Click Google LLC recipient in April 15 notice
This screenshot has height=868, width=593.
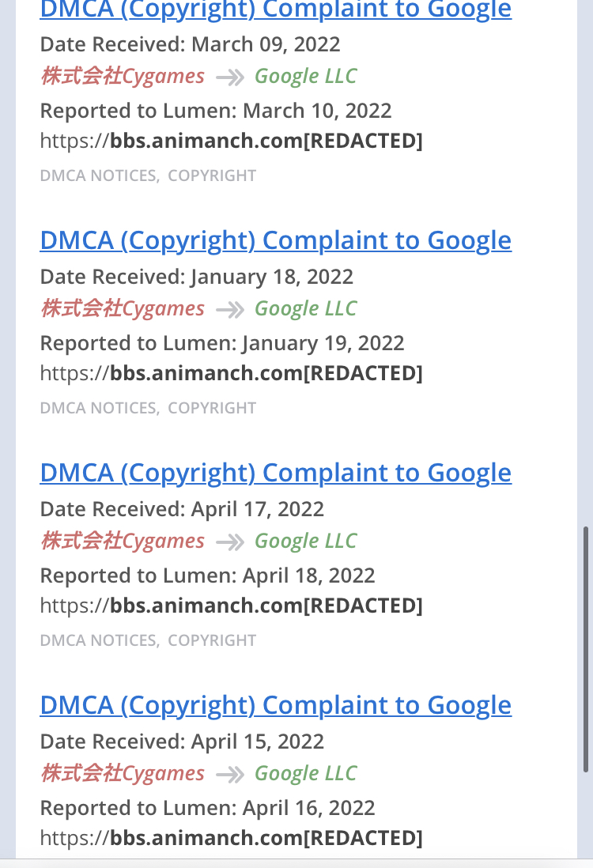tap(306, 773)
